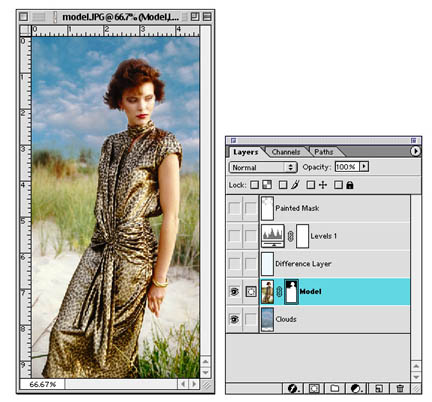Hide the Model layer via eye icon
Image resolution: width=432 pixels, height=402 pixels.
234,292
